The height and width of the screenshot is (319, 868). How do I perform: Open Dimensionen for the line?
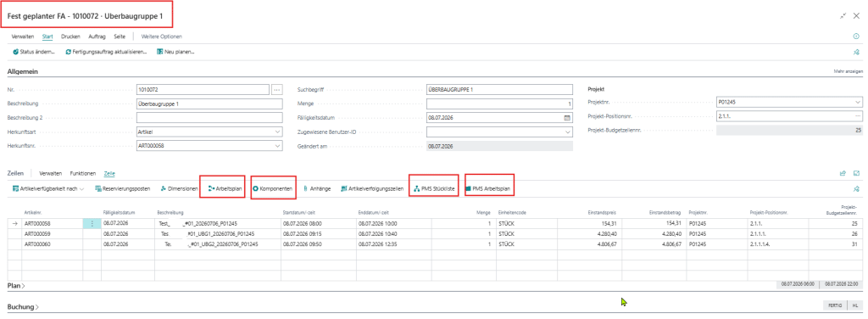[179, 189]
